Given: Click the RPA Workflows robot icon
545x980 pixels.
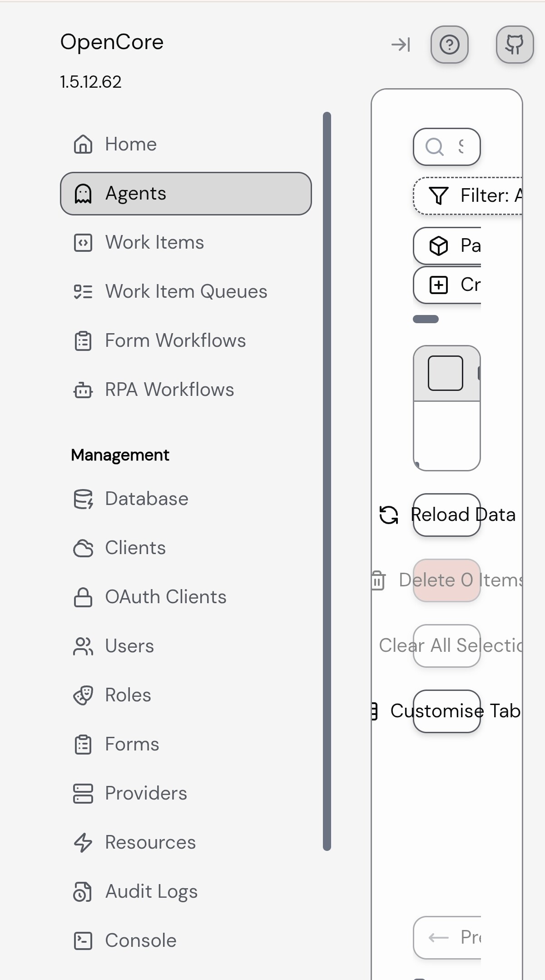Looking at the screenshot, I should [83, 390].
